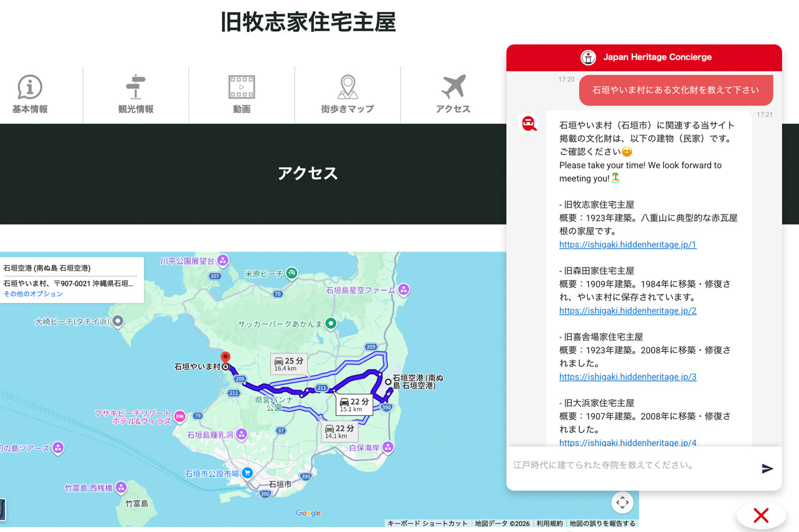
Task: Click the chat message input field
Action: point(630,465)
